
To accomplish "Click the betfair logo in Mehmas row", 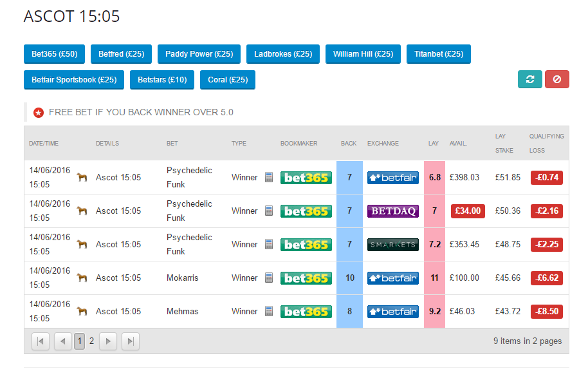I will click(x=392, y=311).
